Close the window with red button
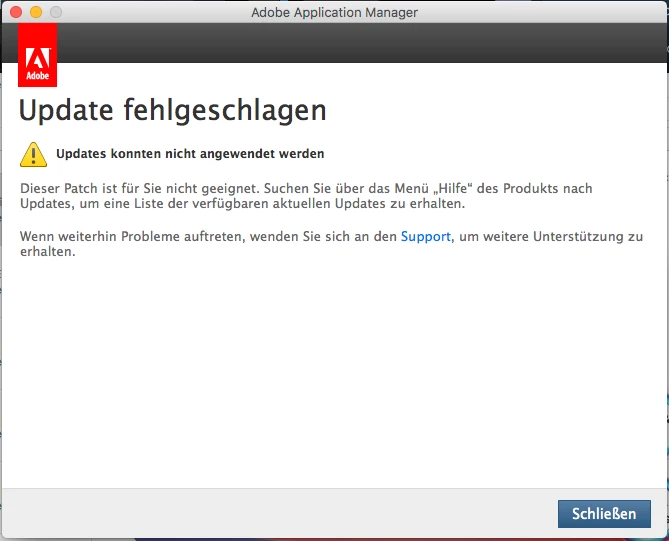 click(x=16, y=12)
